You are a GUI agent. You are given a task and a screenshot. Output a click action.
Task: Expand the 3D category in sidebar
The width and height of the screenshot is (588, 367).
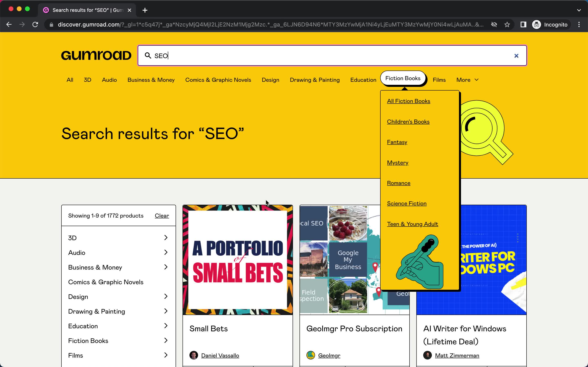(166, 238)
